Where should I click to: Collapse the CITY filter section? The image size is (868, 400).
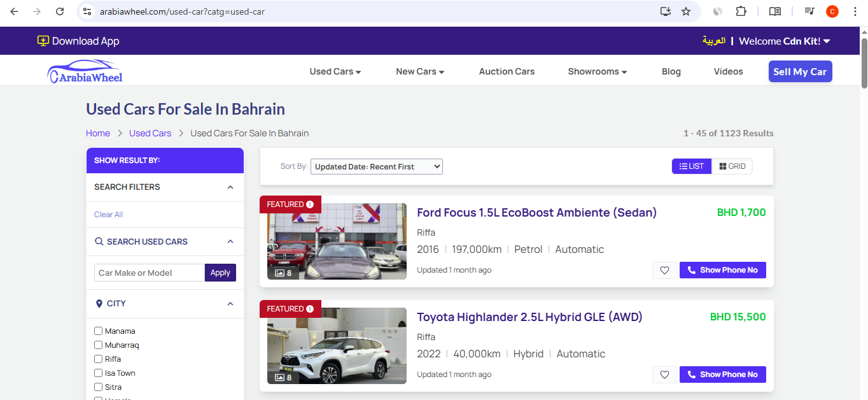pos(230,304)
